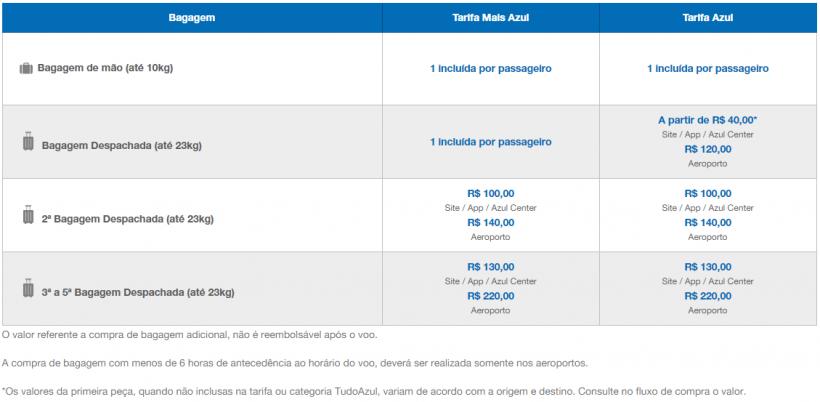Select R$ 220,00 in Tarifa Azul column

click(x=707, y=296)
